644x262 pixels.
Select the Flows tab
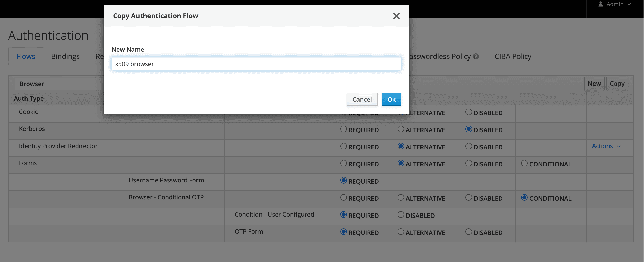point(26,56)
